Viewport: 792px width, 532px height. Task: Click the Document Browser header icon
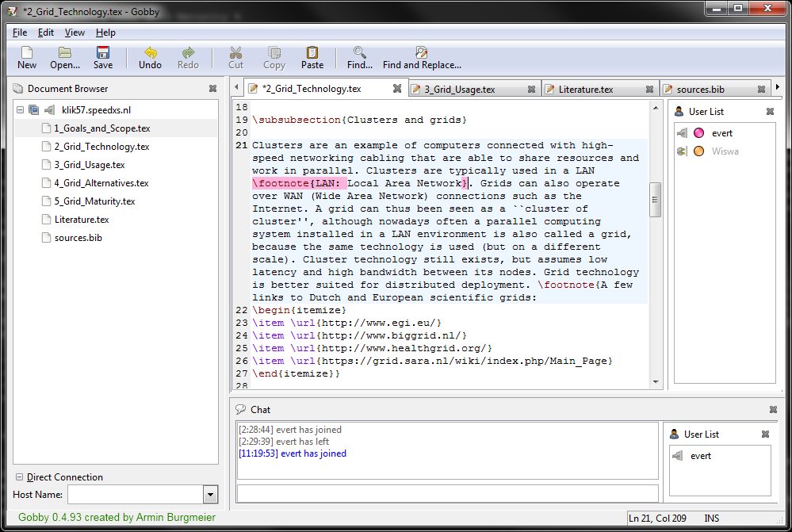click(x=17, y=89)
